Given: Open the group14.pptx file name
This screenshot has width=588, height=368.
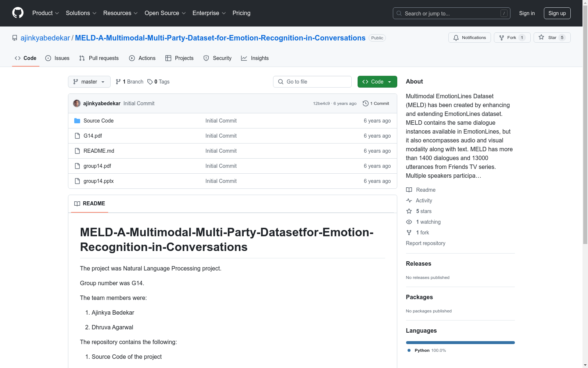Looking at the screenshot, I should pos(98,181).
